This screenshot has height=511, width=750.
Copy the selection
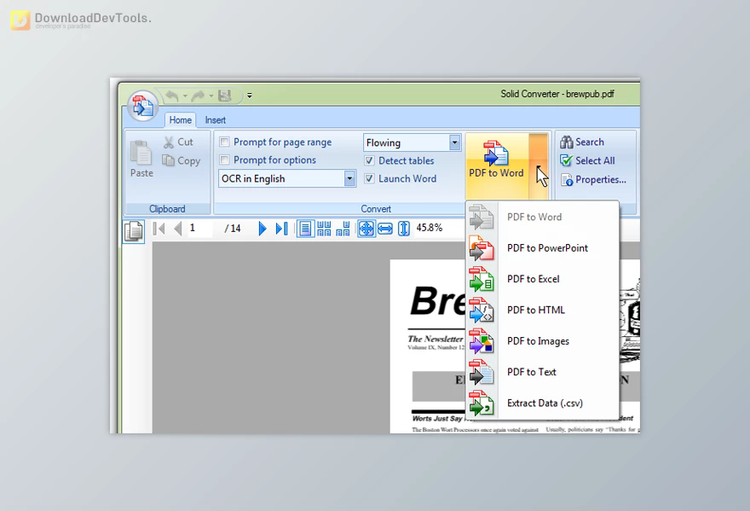click(181, 161)
